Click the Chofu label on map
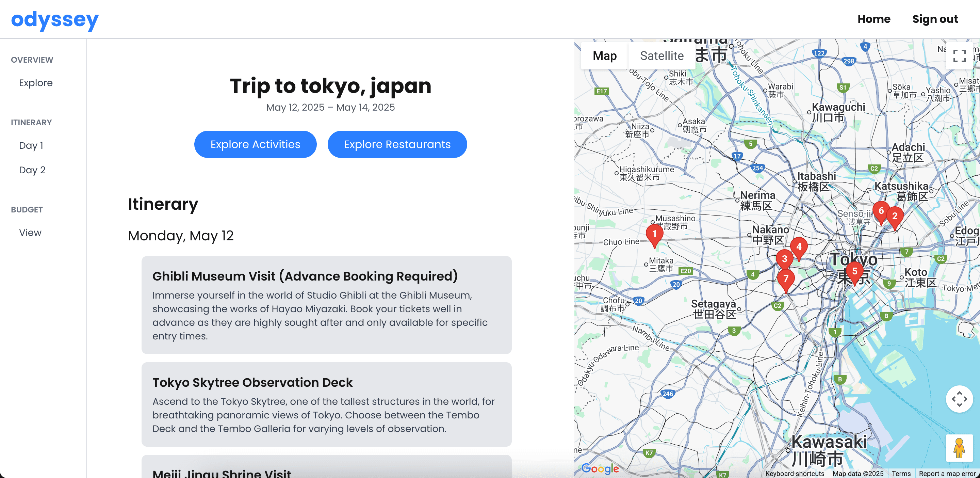980x478 pixels. click(613, 304)
